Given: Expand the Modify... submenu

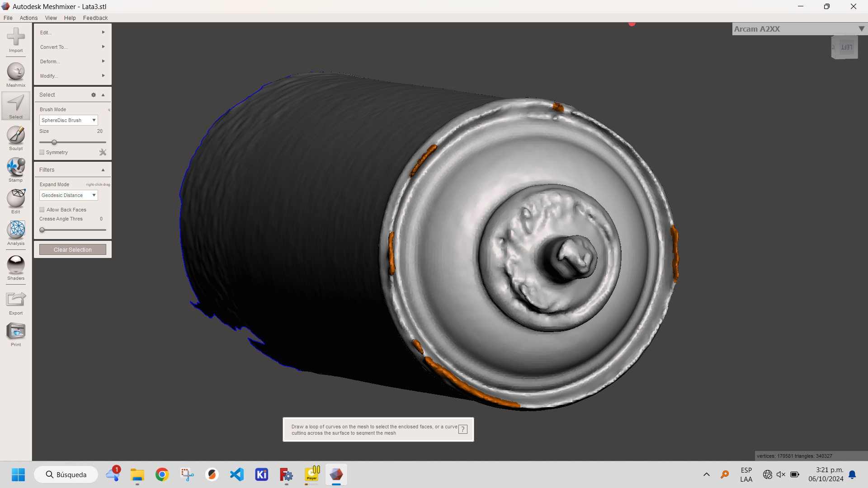Looking at the screenshot, I should (72, 76).
